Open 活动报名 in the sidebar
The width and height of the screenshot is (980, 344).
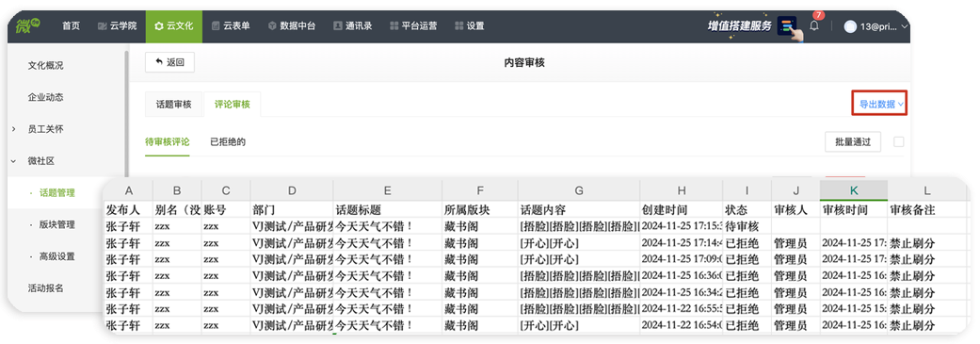45,288
